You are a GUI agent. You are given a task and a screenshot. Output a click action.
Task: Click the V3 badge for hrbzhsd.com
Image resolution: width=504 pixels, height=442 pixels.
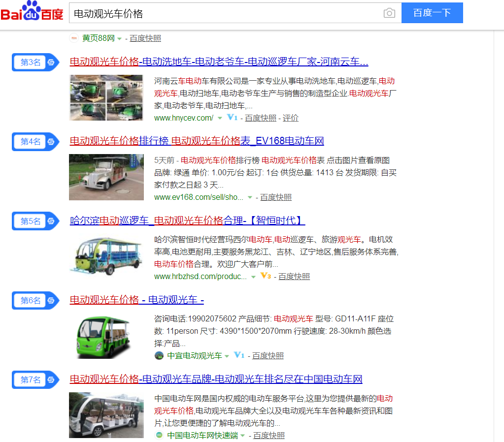(x=266, y=276)
